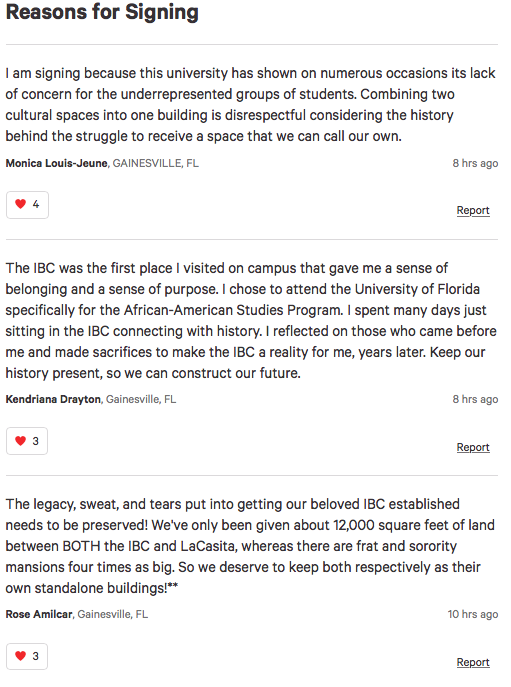
Task: Click the comment about legacy, sweat, and tears
Action: tap(250, 546)
